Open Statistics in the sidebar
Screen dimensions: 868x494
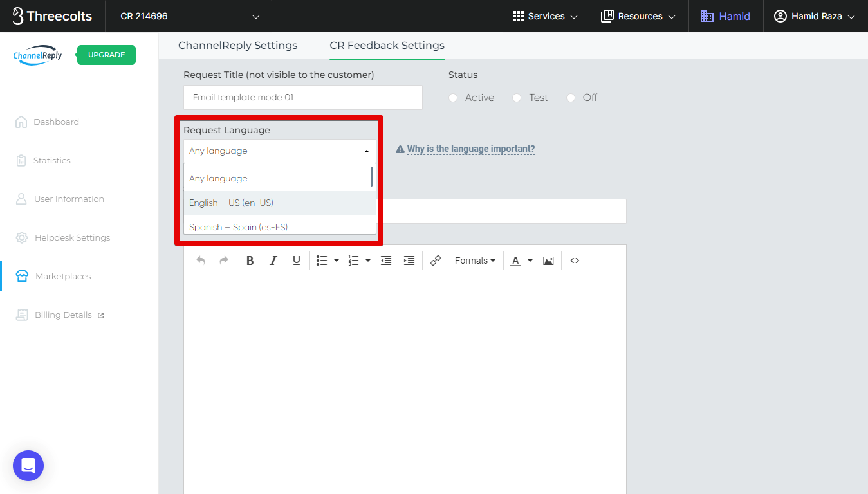(x=52, y=160)
